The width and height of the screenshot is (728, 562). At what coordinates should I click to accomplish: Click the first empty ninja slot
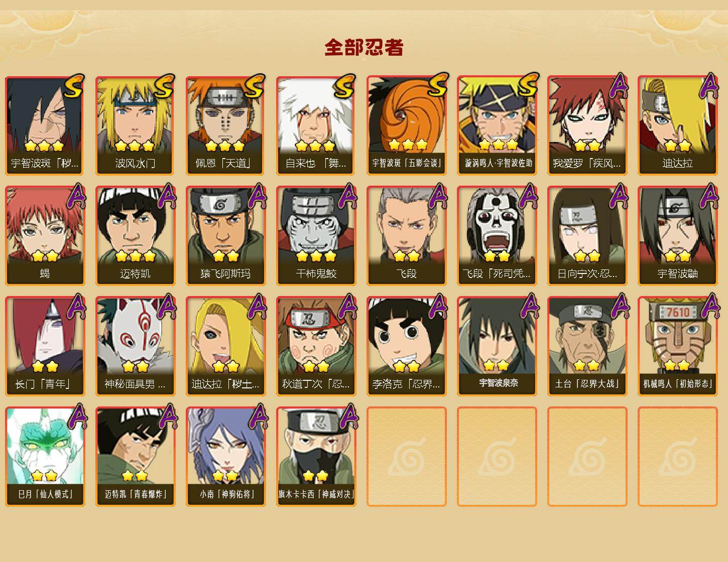point(407,457)
